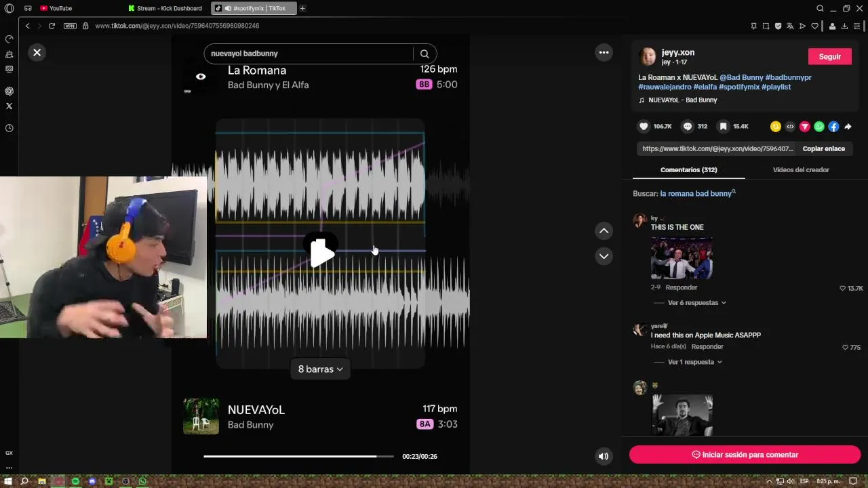This screenshot has width=868, height=488.
Task: Like ky's comment THIS IS THE ONE
Action: tap(844, 288)
